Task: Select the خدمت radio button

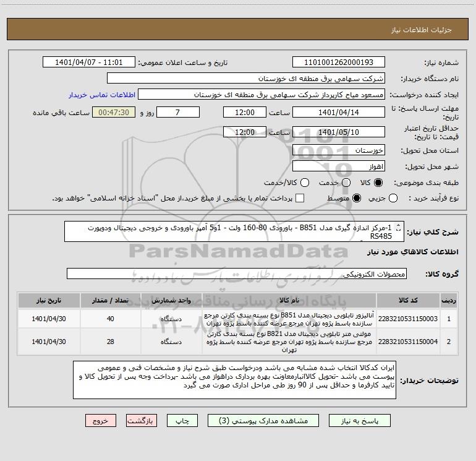Action: 346,183
